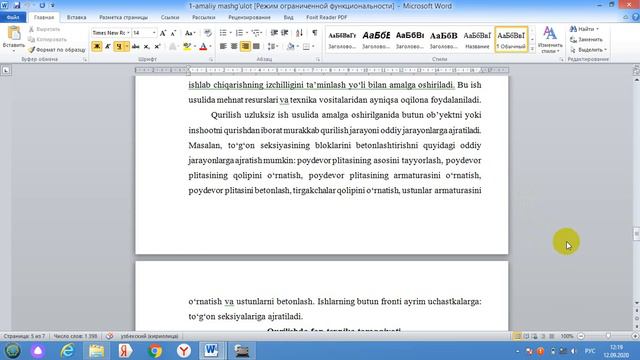The height and width of the screenshot is (360, 640).
Task: Click the zoom slider in status bar
Action: tap(608, 336)
